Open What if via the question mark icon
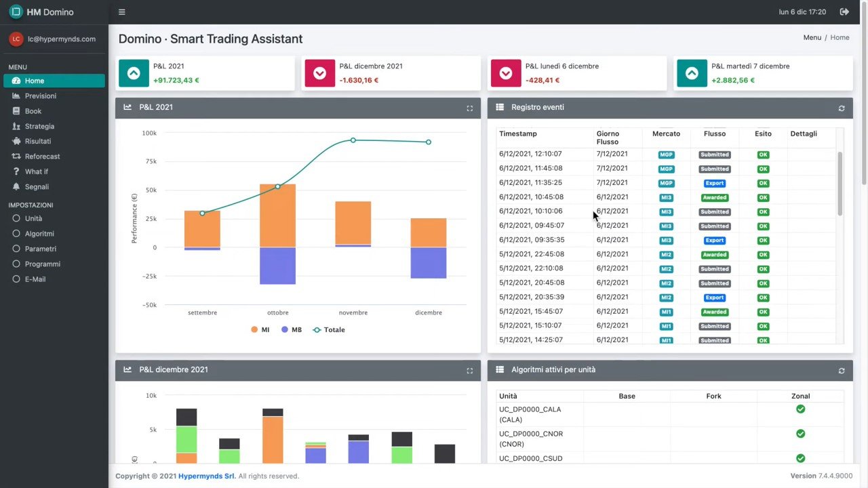Viewport: 868px width, 488px height. click(x=15, y=171)
